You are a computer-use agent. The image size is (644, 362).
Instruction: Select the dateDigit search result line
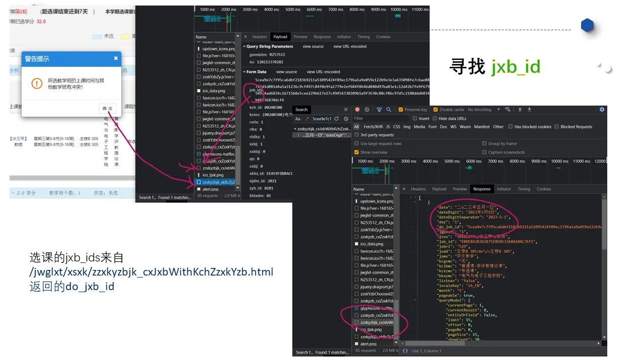coord(323,135)
